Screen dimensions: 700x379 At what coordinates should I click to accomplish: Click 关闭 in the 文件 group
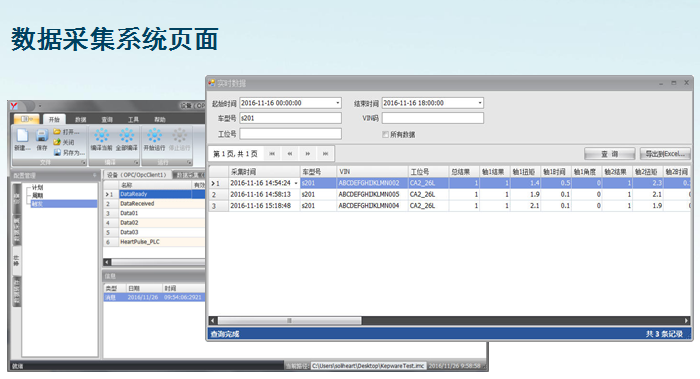[x=64, y=142]
